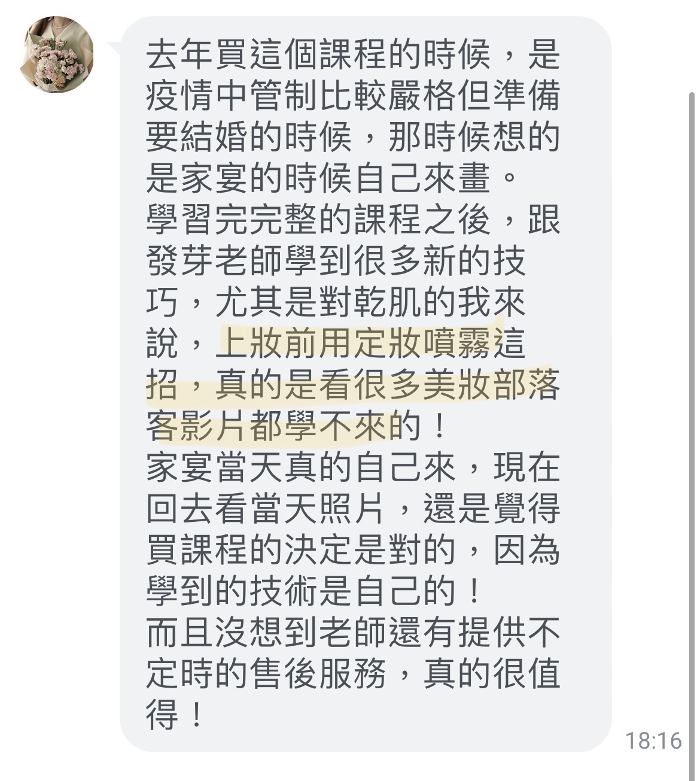Click the 18:16 message timestamp
Viewport: 700px width, 781px height.
(x=653, y=741)
